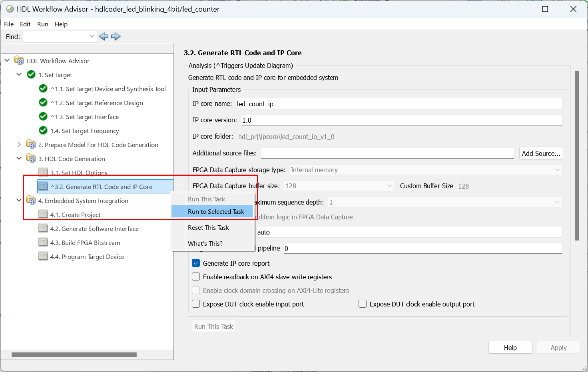588x372 pixels.
Task: Click the task icon for Program Target Device
Action: 43,257
